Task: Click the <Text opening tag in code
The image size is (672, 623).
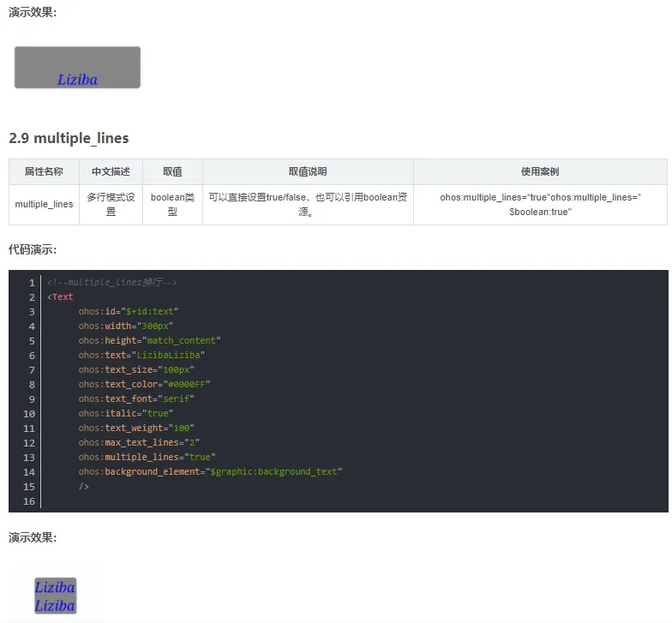Action: coord(60,297)
